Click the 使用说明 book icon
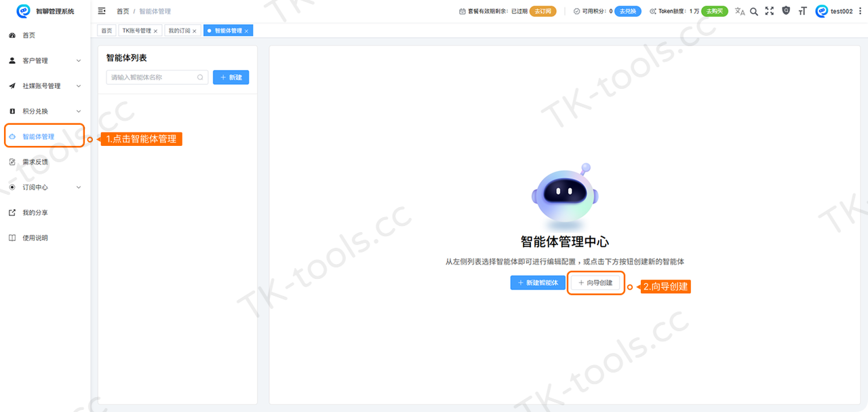The height and width of the screenshot is (412, 868). pyautogui.click(x=12, y=238)
